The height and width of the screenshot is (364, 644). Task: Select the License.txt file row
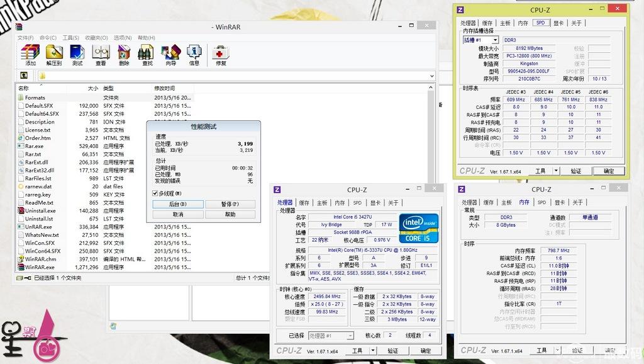[x=105, y=130]
